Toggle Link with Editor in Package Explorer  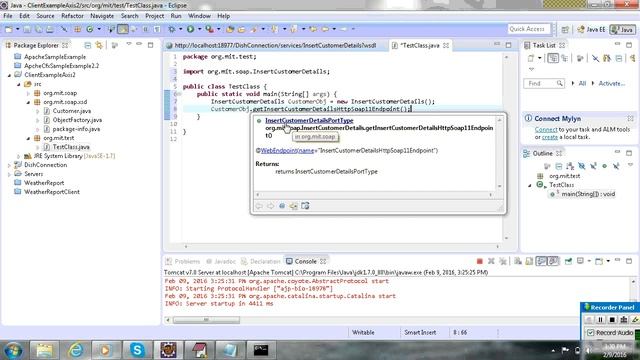[x=99, y=45]
